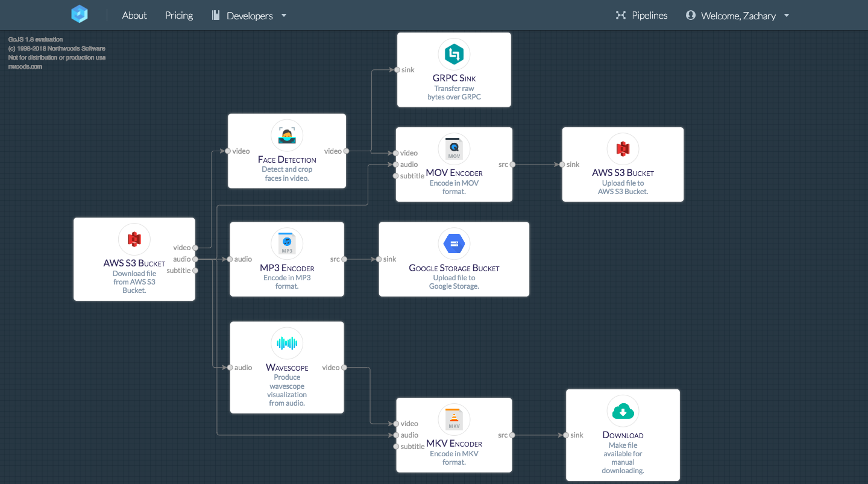Select the MP3 Encoder file icon

click(x=287, y=244)
